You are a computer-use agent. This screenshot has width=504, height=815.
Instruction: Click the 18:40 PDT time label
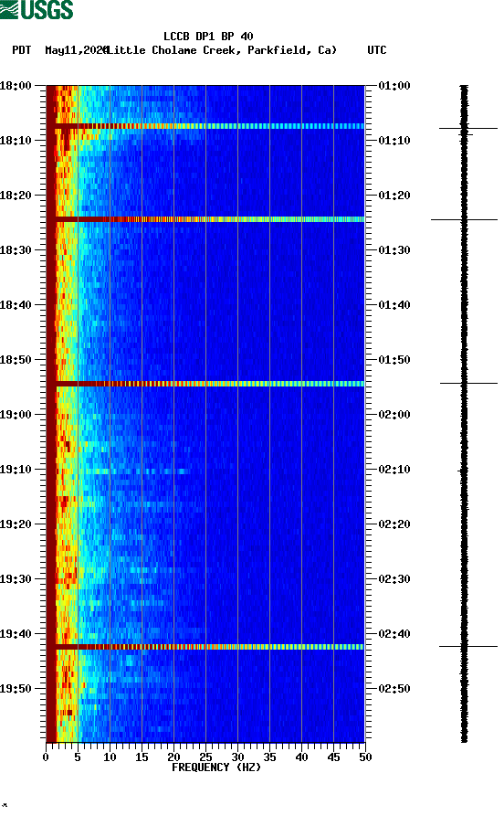point(16,305)
